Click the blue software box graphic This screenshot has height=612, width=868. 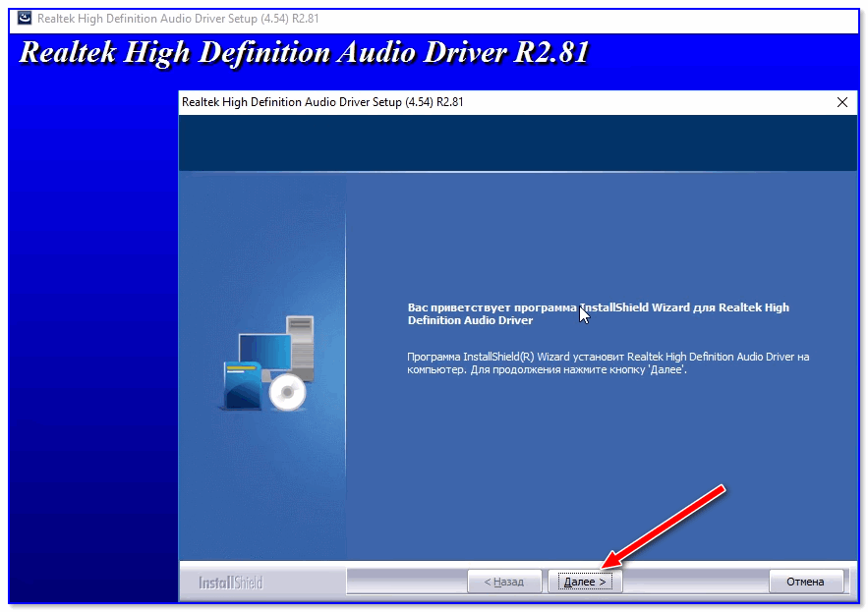tap(238, 386)
